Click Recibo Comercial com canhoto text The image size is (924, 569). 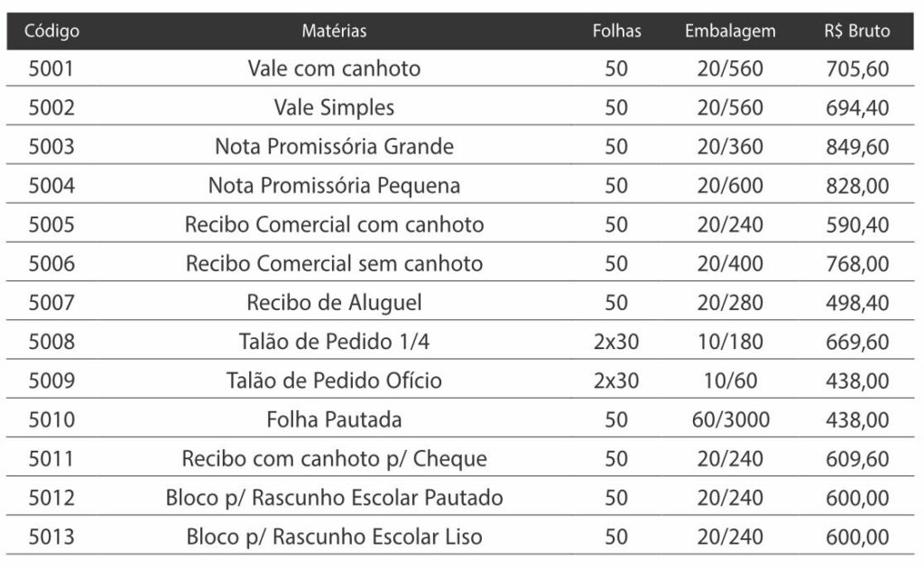[x=334, y=225]
